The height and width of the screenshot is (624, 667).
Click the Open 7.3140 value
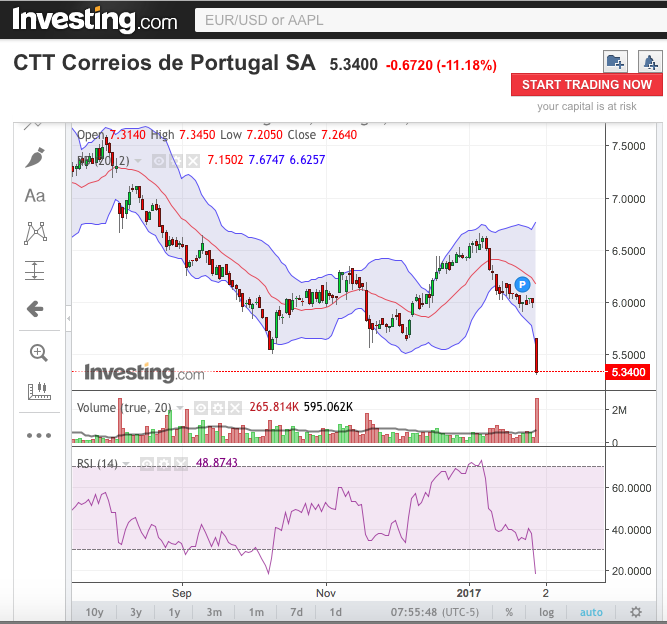tap(128, 135)
